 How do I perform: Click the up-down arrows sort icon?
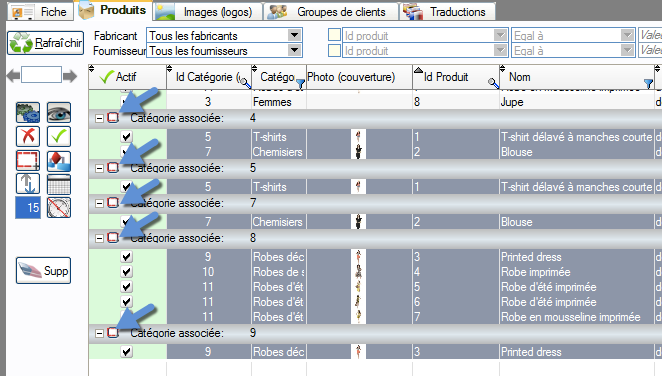click(28, 184)
